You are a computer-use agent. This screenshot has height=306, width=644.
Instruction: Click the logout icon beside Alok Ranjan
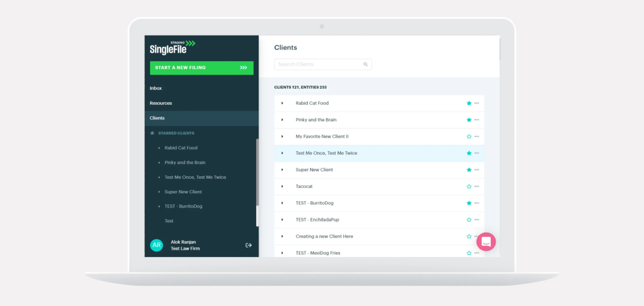coord(249,245)
